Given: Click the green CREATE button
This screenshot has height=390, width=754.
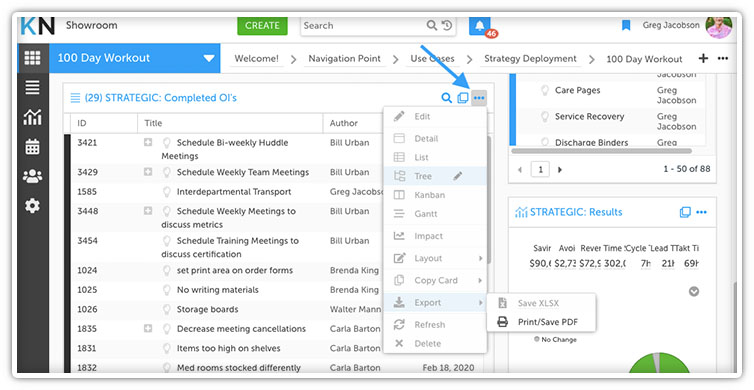Looking at the screenshot, I should tap(262, 26).
